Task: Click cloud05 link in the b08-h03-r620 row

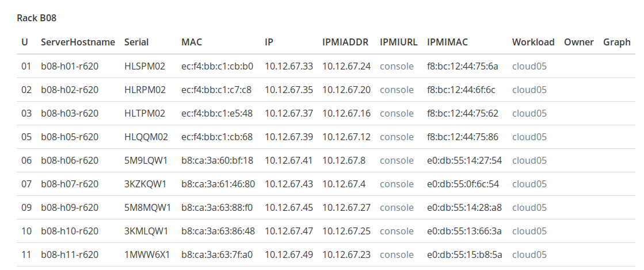Action: (x=529, y=113)
